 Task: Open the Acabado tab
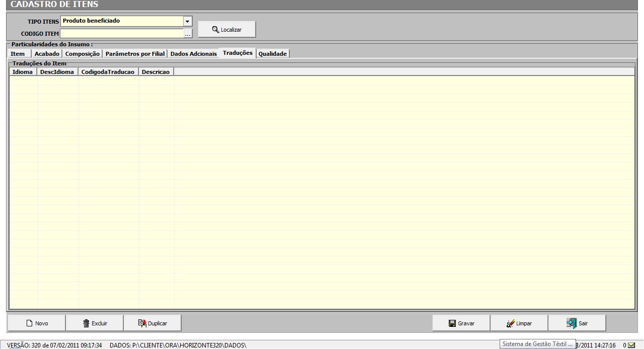[x=47, y=54]
